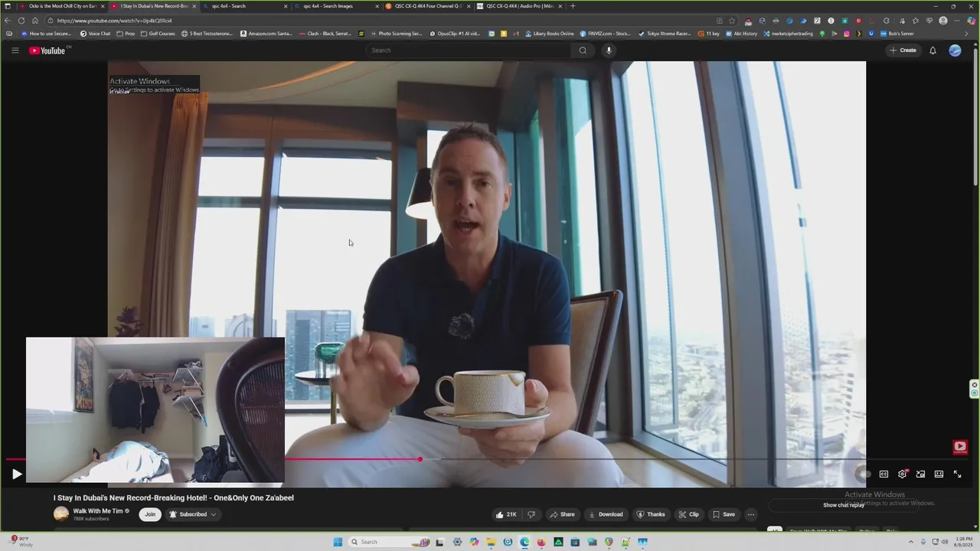Go to YouTube home via logo
This screenshot has width=980, height=551.
[47, 51]
